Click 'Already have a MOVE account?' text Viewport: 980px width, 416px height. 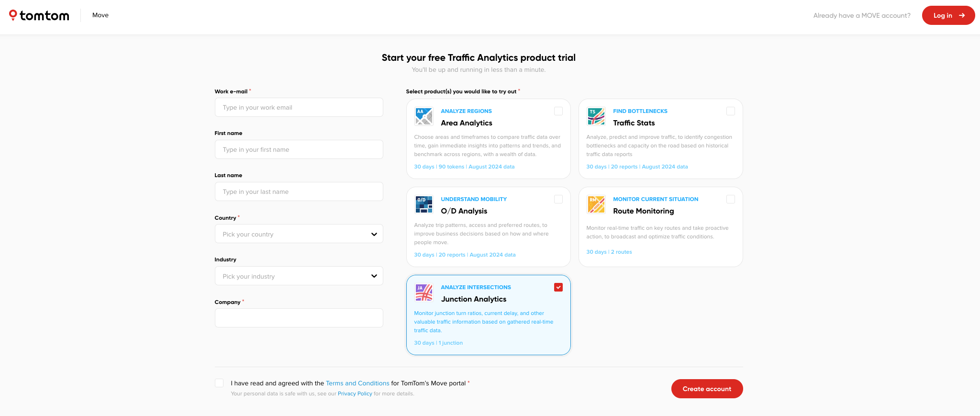(x=862, y=15)
